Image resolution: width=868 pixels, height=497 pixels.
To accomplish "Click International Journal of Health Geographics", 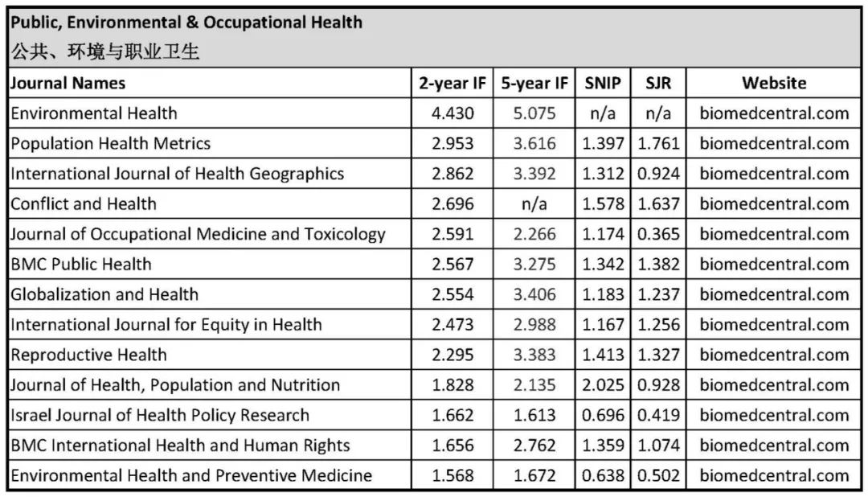I will coord(177,174).
